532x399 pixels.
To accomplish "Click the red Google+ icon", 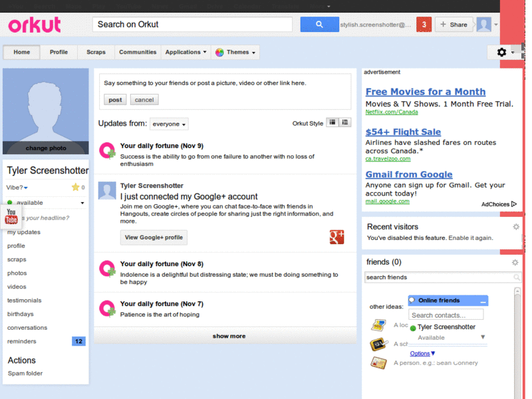I will [336, 237].
